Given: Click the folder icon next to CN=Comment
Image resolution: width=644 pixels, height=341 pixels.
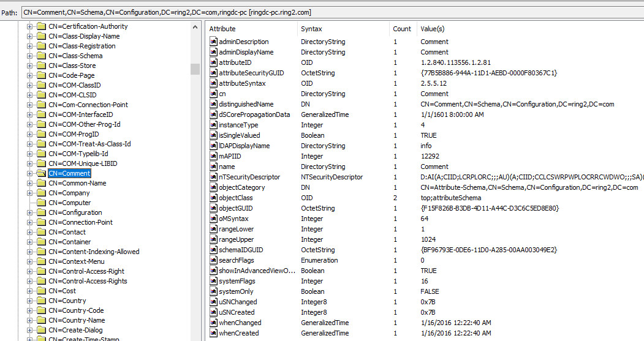Looking at the screenshot, I should [41, 174].
